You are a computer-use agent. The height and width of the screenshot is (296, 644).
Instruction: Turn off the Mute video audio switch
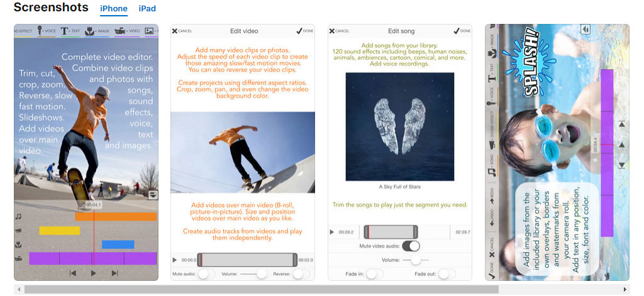411,246
